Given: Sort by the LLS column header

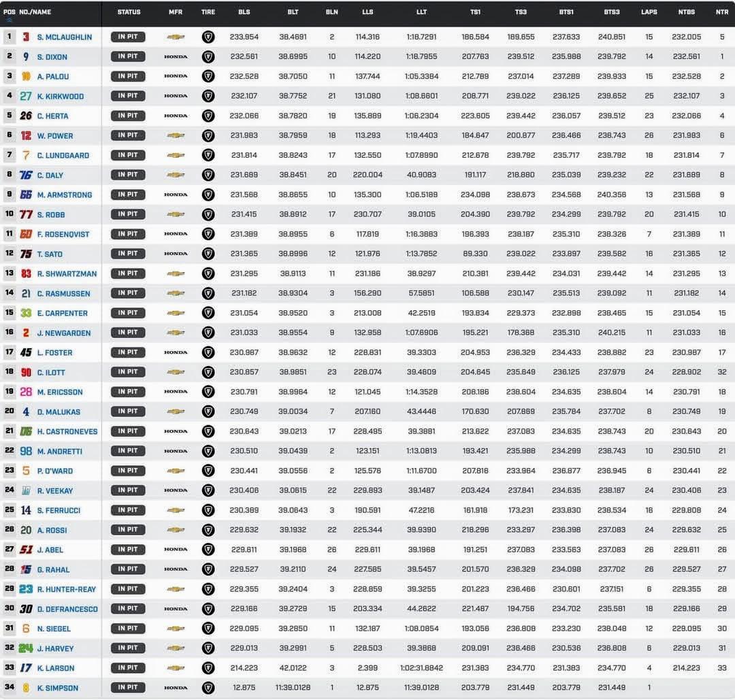Looking at the screenshot, I should tap(367, 12).
